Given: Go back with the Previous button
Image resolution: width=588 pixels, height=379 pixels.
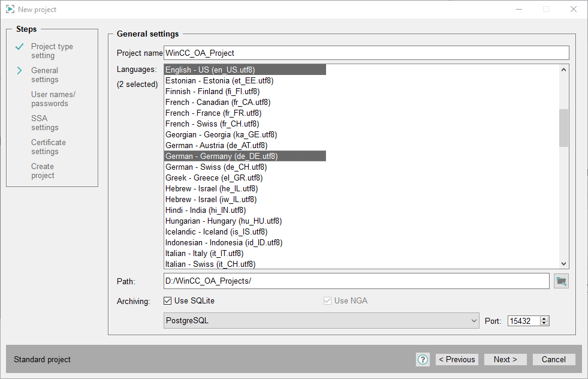Looking at the screenshot, I should (457, 359).
